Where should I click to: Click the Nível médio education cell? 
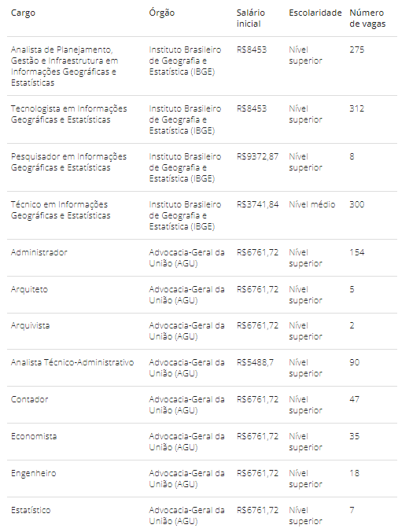[312, 204]
